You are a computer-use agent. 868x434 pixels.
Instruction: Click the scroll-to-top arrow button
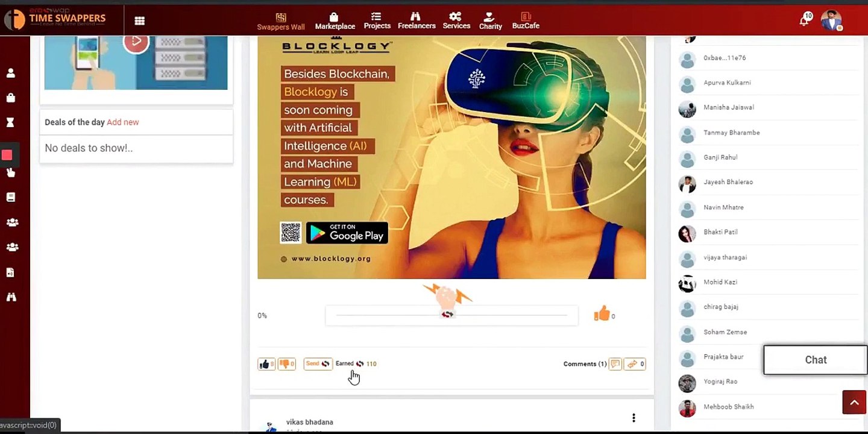[854, 403]
